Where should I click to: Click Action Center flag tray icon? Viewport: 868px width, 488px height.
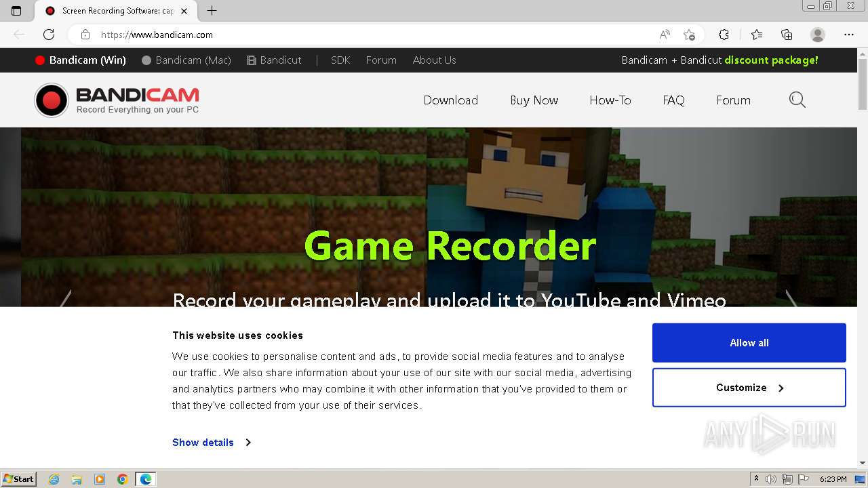(804, 479)
